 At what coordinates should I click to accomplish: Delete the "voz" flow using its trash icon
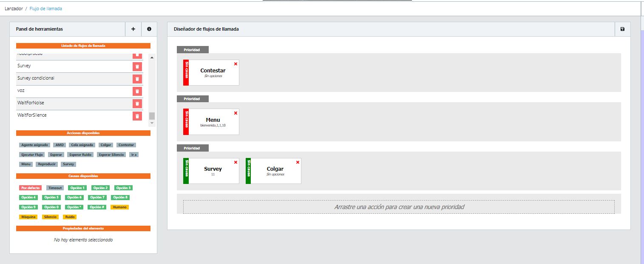[137, 91]
